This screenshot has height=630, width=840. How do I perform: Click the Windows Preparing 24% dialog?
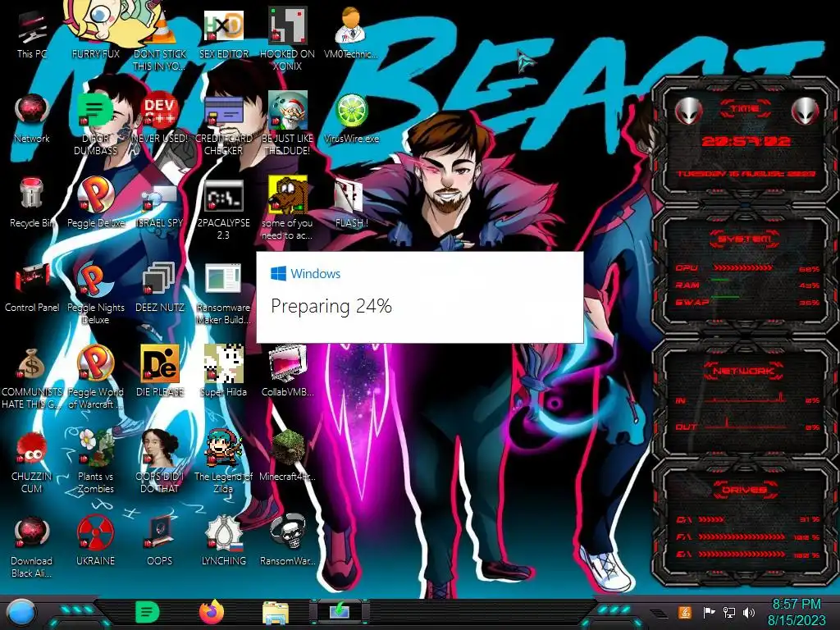(420, 297)
